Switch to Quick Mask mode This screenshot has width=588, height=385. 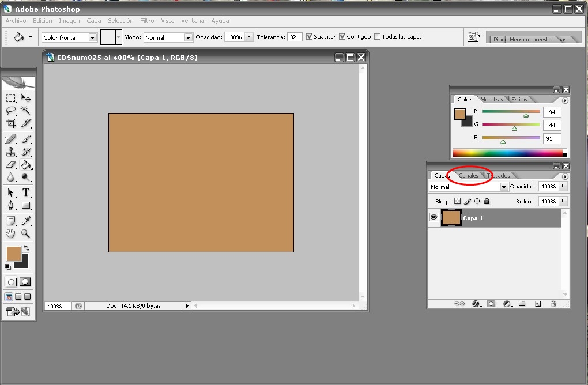25,281
